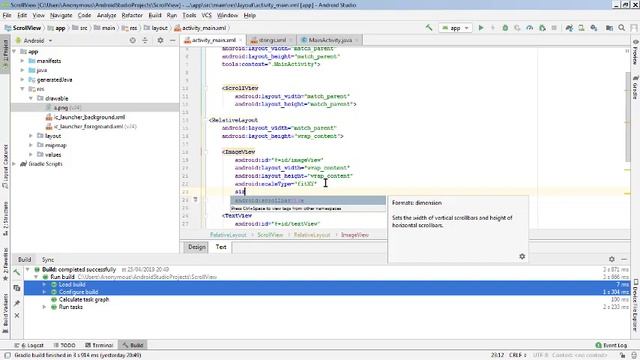The image size is (640, 360).
Task: Select android:scrollbarSize autocomplete suggestion
Action: tap(308, 200)
